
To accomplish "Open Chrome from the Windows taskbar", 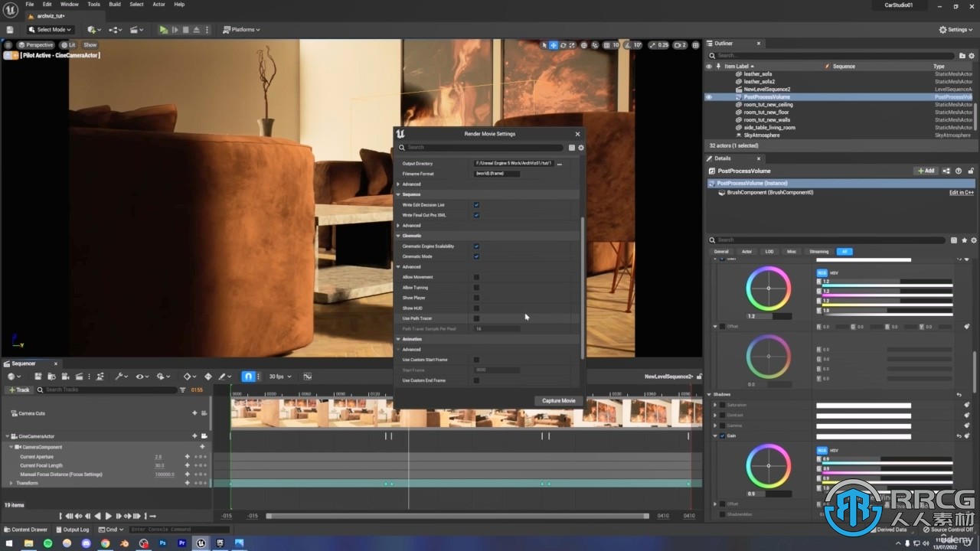I will (105, 543).
